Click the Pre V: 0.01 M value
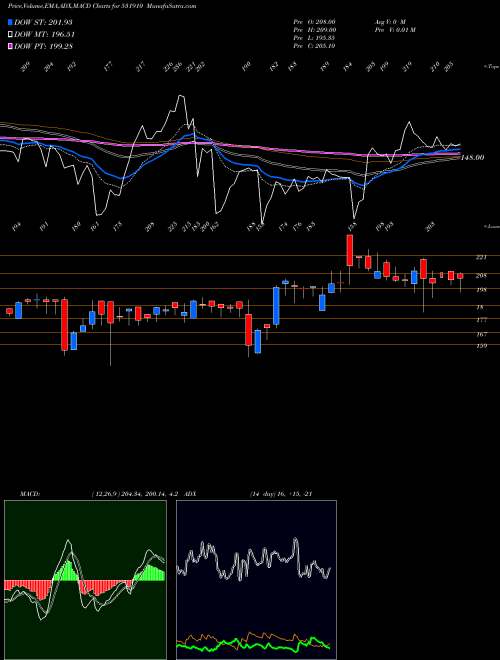 tap(395, 30)
